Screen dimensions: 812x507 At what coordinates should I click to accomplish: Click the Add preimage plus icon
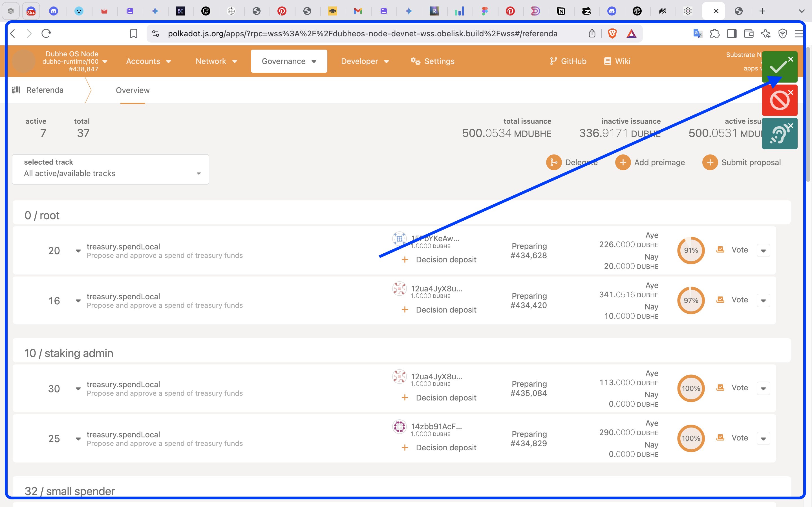coord(623,163)
